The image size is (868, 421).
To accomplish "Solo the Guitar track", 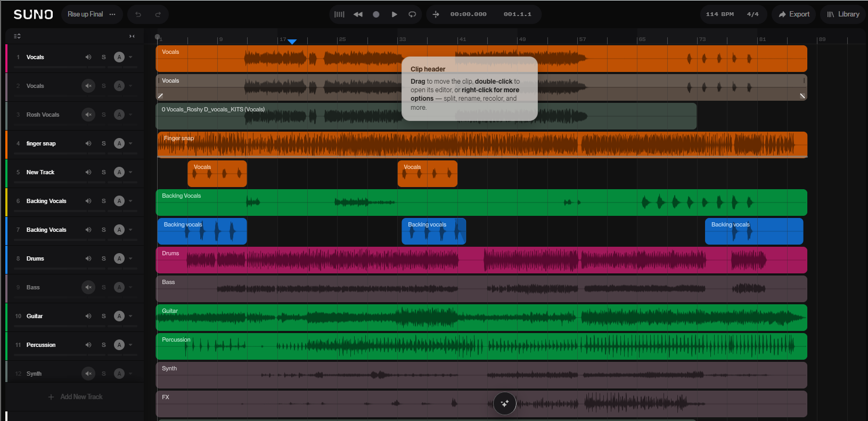I will 104,316.
